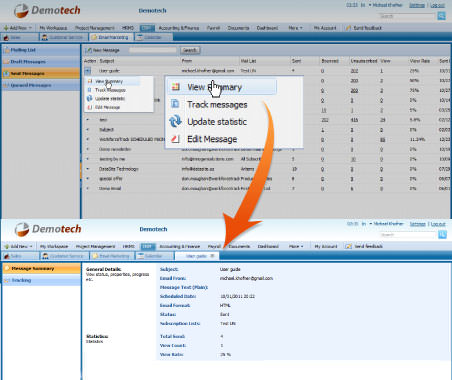This screenshot has width=452, height=380.
Task: Click the Search button beside New Message
Action: [190, 50]
